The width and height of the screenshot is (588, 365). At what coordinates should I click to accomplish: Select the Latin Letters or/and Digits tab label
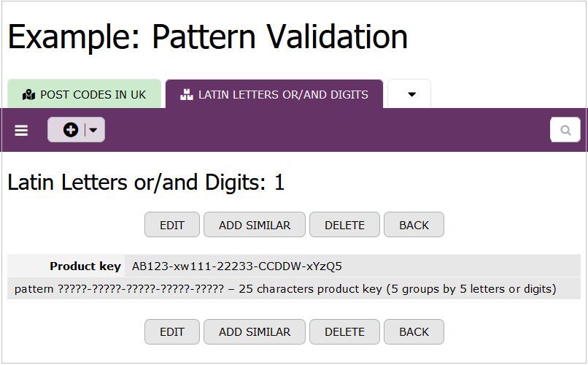coord(283,95)
